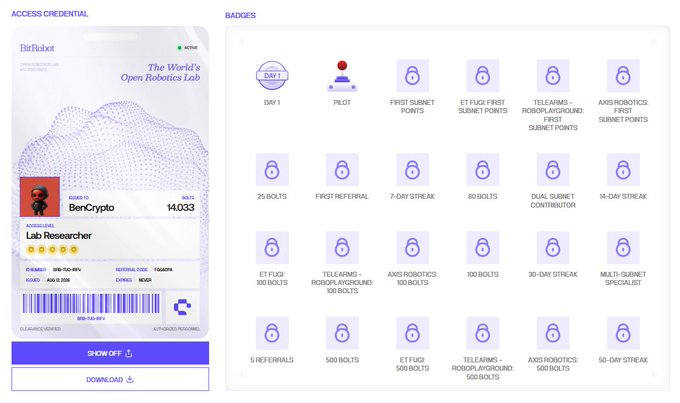Click the ACCESS CREDENTIAL heading
Viewport: 680px width, 403px height.
pos(49,14)
